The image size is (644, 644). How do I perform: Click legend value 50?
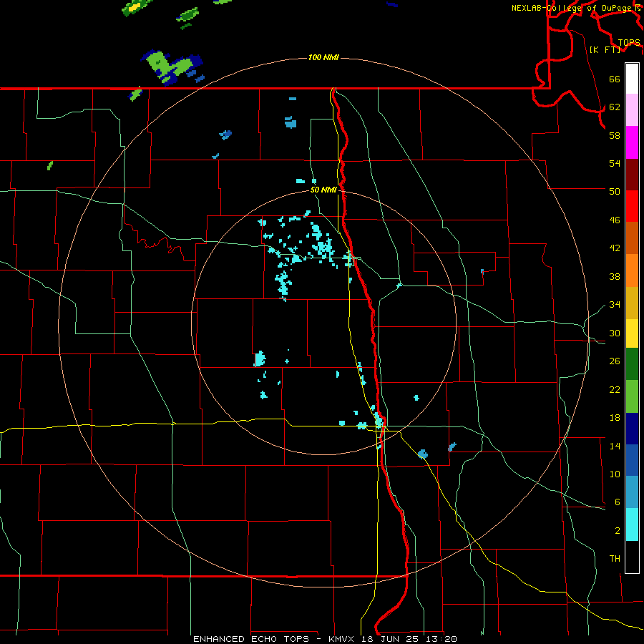click(615, 191)
